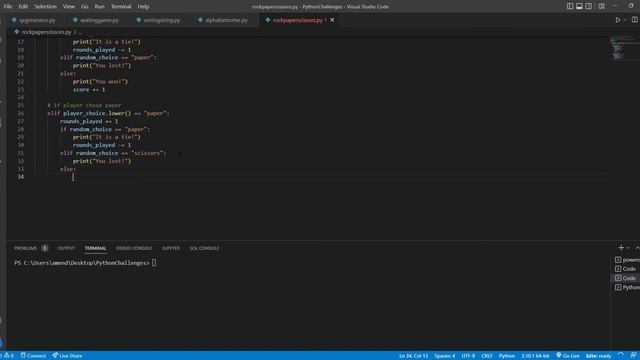
Task: Click the else: statement on line 33
Action: point(68,169)
